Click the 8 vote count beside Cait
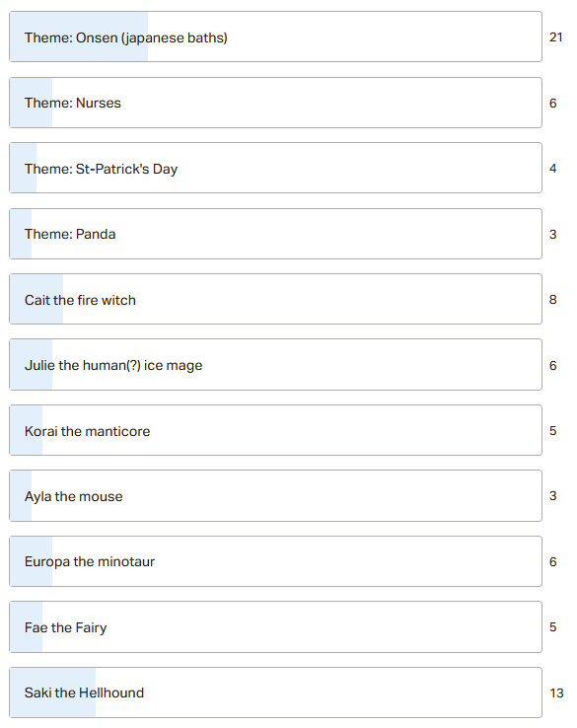577x728 pixels. click(553, 300)
